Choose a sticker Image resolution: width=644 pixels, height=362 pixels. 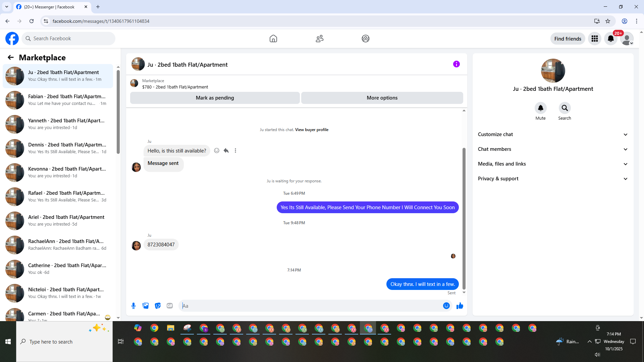158,306
